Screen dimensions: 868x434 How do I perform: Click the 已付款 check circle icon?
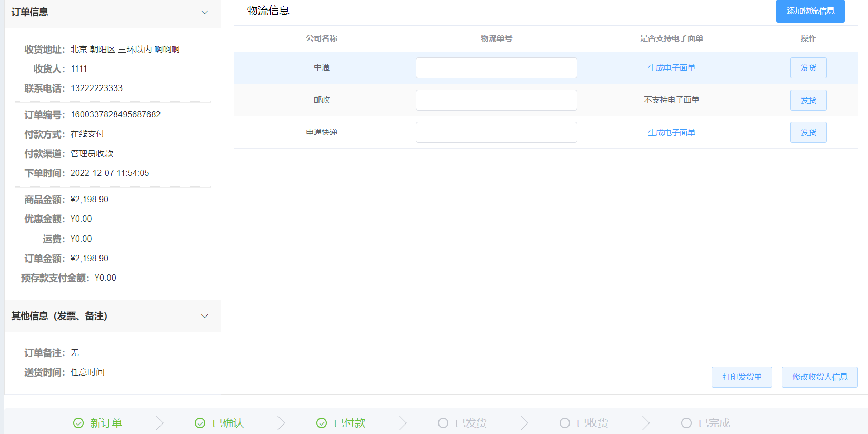[322, 423]
